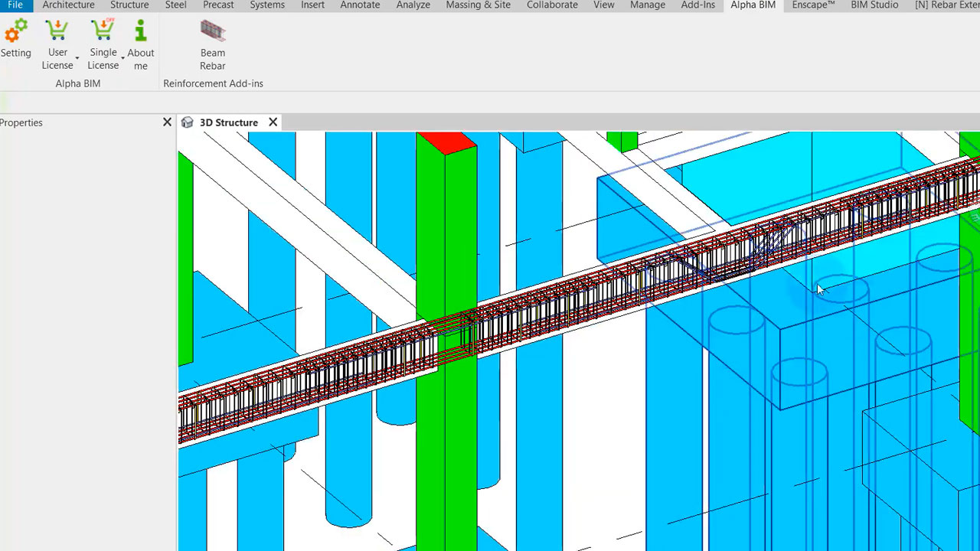Open the Enscape ribbon tab
The height and width of the screenshot is (551, 980).
pos(813,5)
